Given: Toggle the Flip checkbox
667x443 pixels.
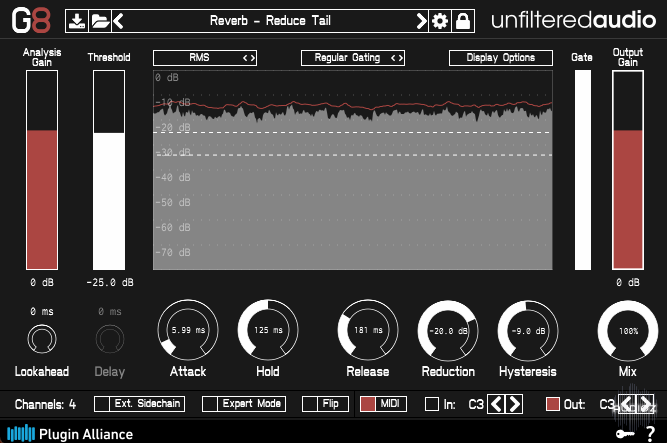Looking at the screenshot, I should click(310, 404).
